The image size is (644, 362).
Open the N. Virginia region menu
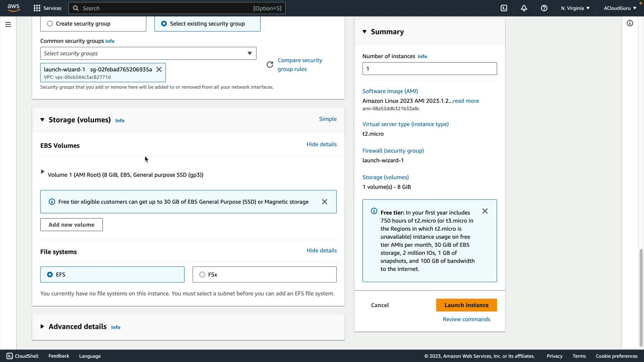click(x=575, y=8)
